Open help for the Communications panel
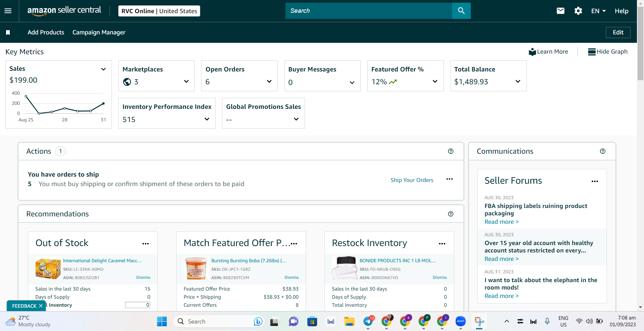This screenshot has height=331, width=644. point(603,151)
